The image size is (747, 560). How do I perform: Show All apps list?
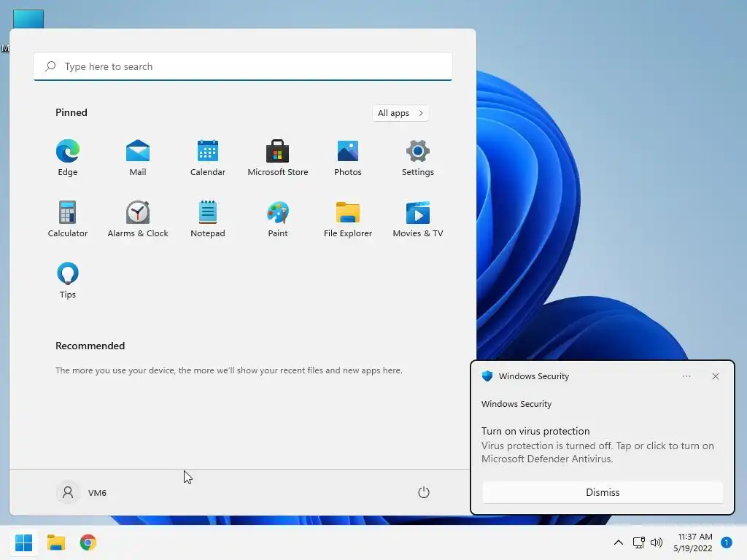400,113
